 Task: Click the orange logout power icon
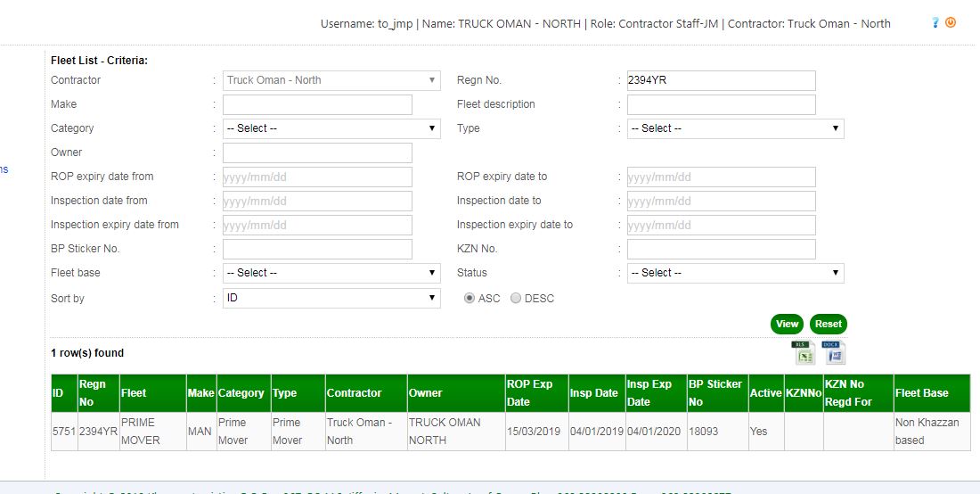(951, 23)
